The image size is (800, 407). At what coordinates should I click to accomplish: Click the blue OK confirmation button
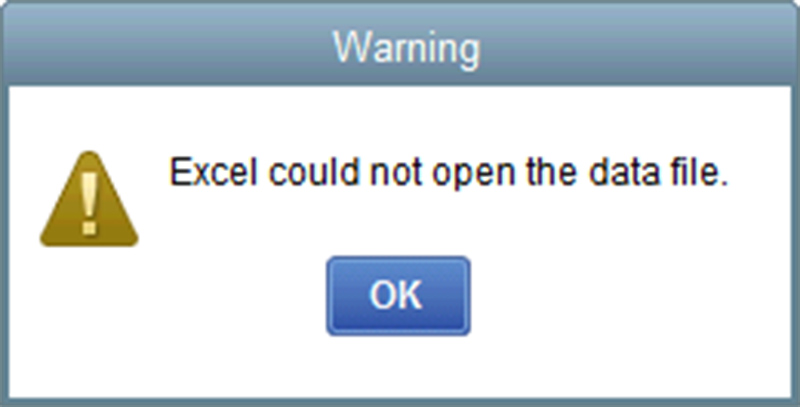[x=398, y=296]
